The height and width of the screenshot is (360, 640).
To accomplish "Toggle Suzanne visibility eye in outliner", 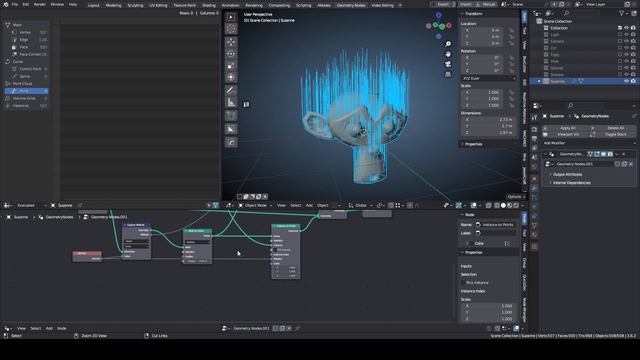I will 627,81.
